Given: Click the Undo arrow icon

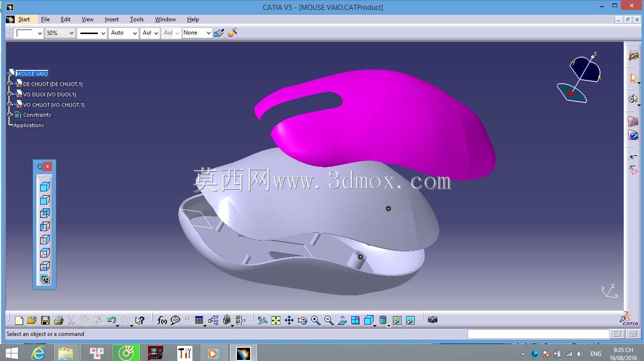Looking at the screenshot, I should pos(112,320).
